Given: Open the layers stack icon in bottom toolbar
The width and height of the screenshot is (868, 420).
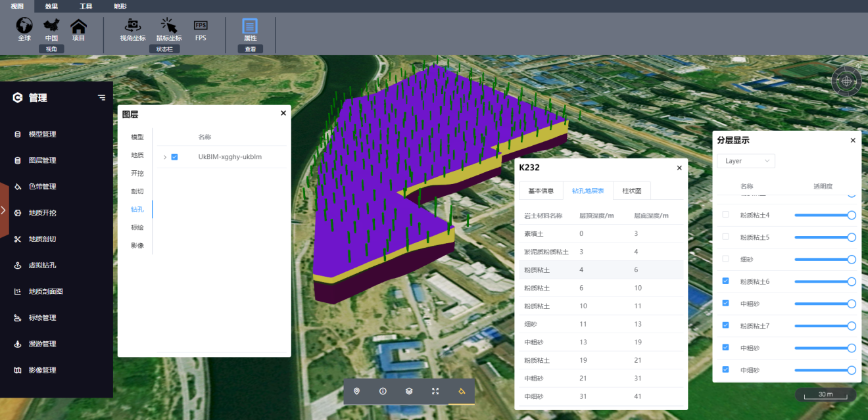Looking at the screenshot, I should [x=409, y=391].
